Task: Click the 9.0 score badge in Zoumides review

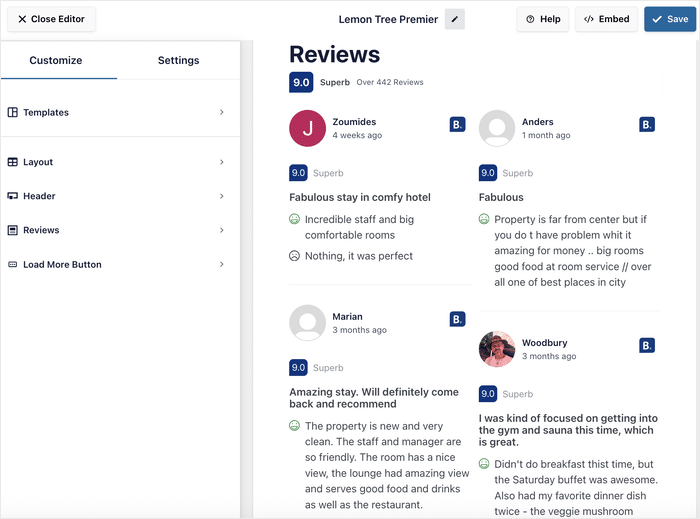Action: tap(298, 173)
